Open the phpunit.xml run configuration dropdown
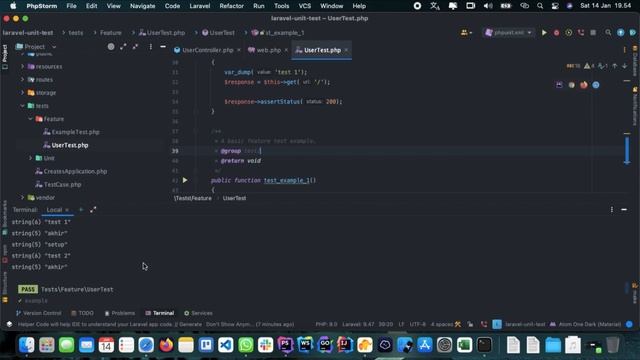This screenshot has height=360, width=640. 509,33
